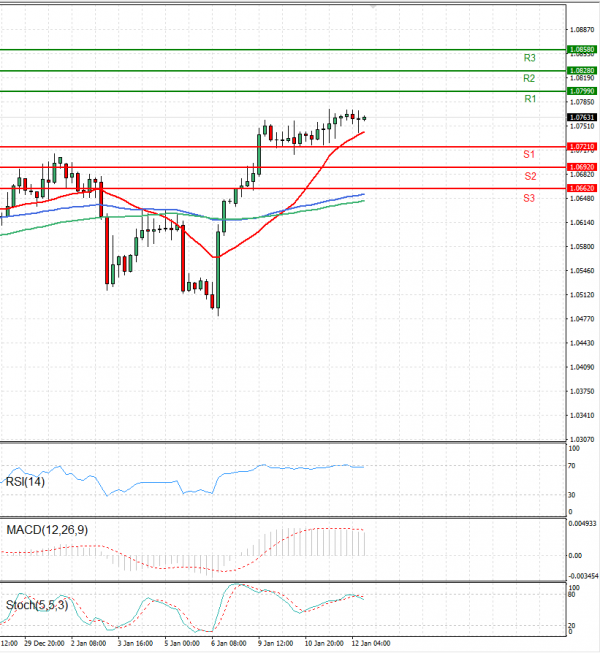Click the 3 Jan 16:00 time label
600x653 pixels.
coord(135,643)
